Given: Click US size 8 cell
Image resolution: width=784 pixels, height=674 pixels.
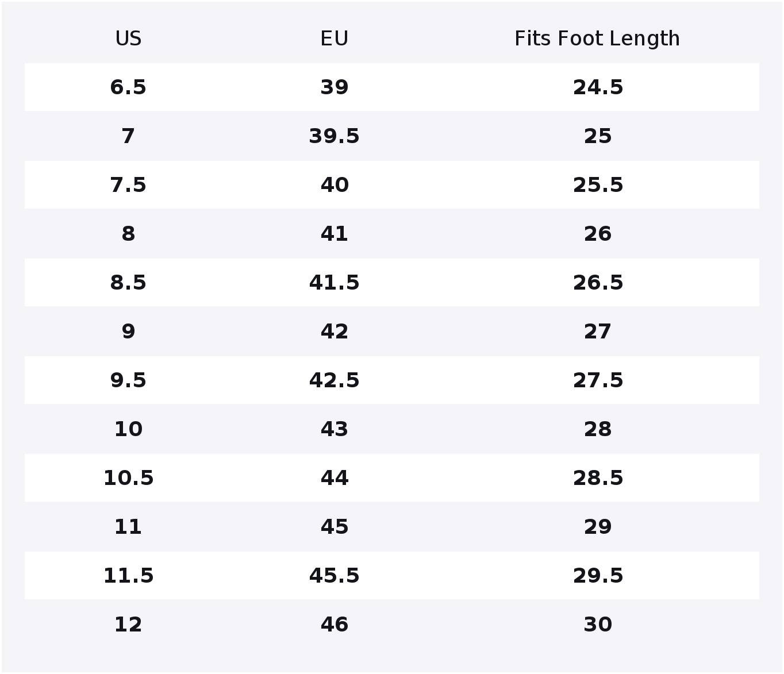Looking at the screenshot, I should pos(128,234).
